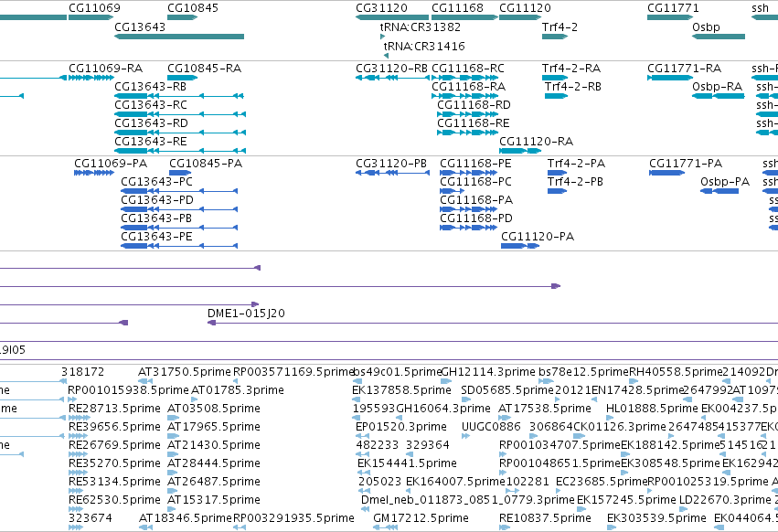
Task: Select transcript CG11168-RD
Action: point(474,105)
